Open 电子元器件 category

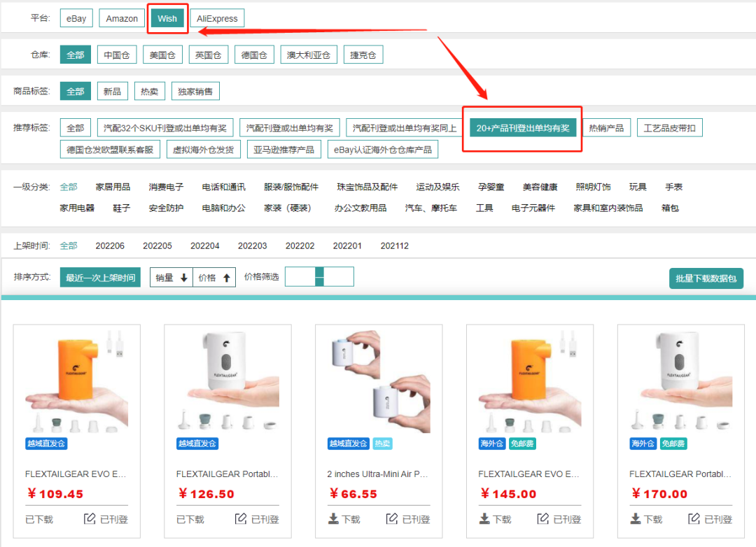[x=533, y=208]
